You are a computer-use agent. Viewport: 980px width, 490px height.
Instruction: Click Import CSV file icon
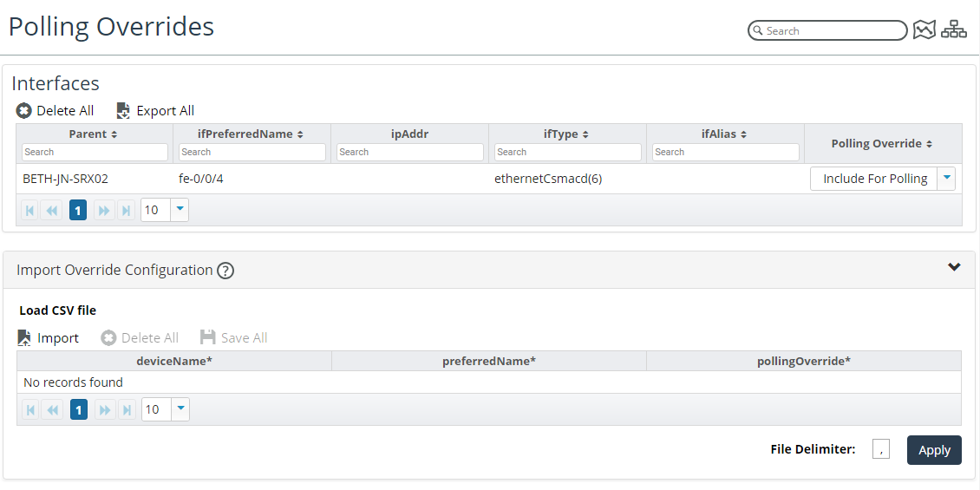click(x=25, y=338)
